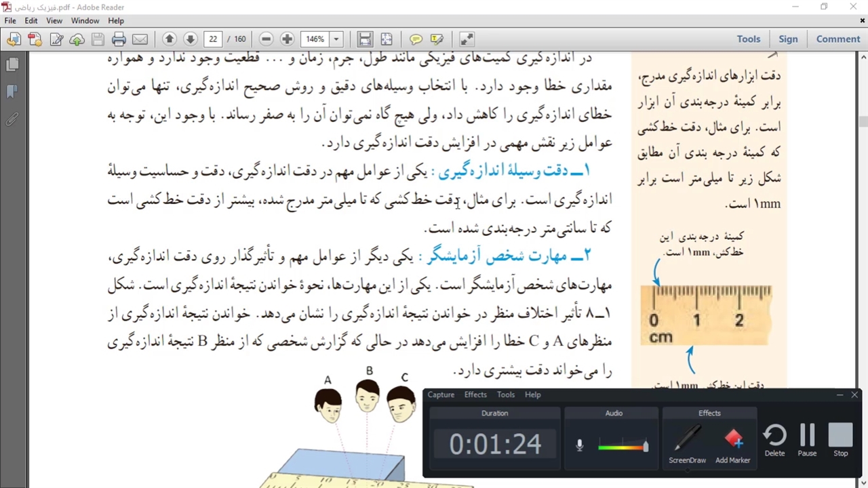
Task: Expand the Comment pane
Action: [x=837, y=39]
